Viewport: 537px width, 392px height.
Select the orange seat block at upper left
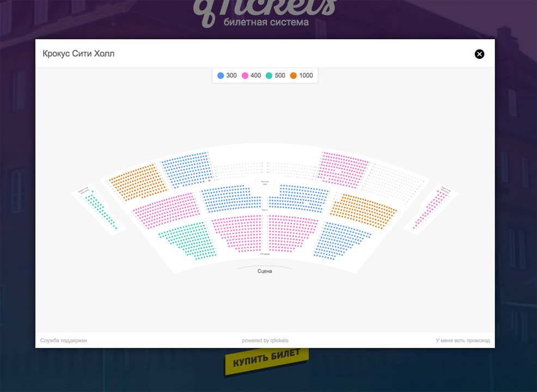click(136, 182)
